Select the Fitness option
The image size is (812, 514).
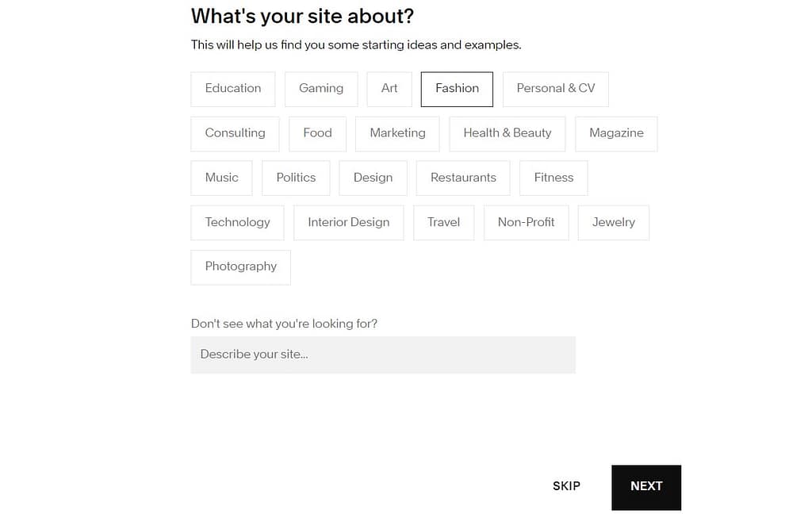[x=553, y=178]
